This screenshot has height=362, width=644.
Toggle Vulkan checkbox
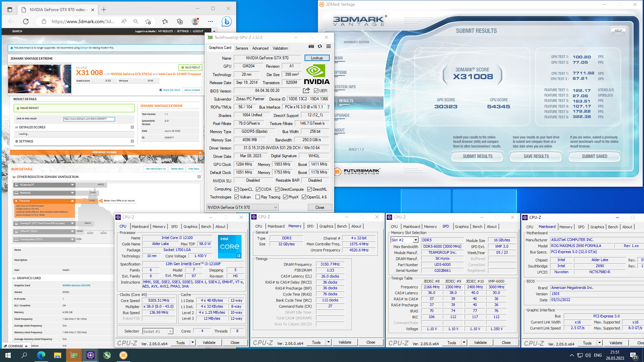point(236,197)
